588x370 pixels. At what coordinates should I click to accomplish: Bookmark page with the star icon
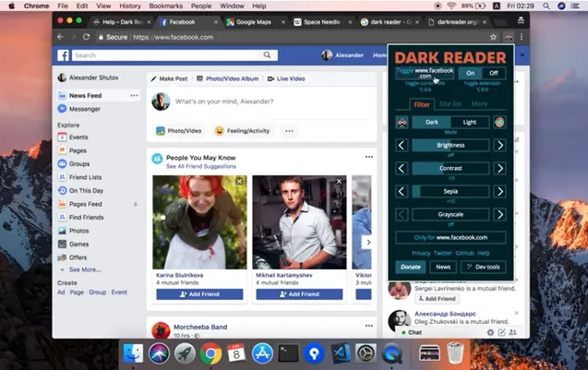click(493, 37)
